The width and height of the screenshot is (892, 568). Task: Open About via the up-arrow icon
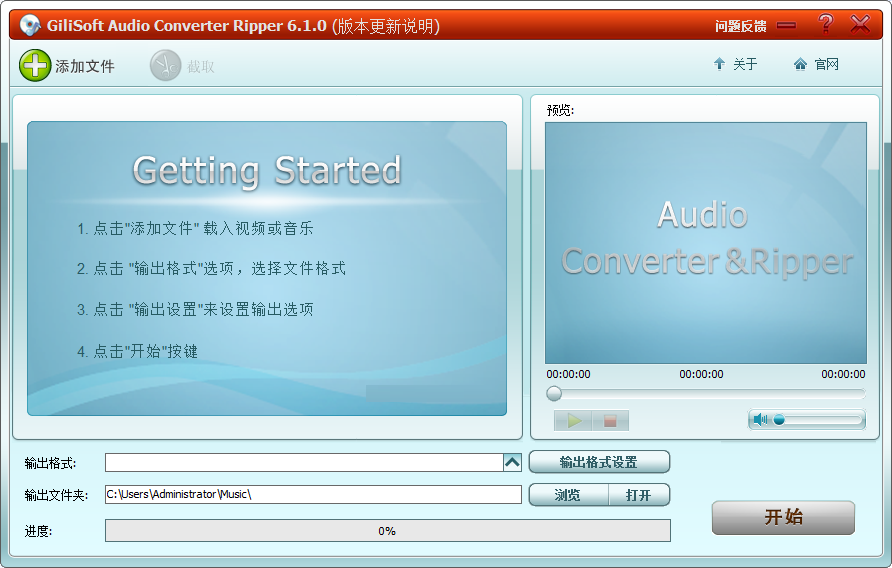[x=719, y=64]
